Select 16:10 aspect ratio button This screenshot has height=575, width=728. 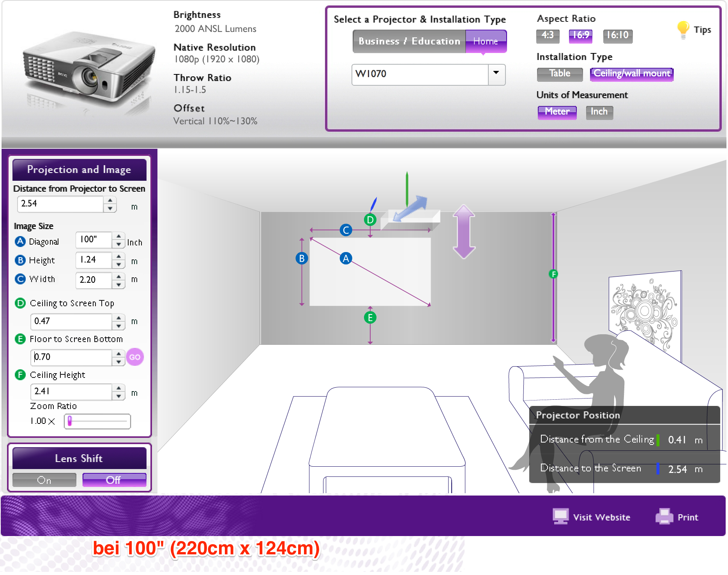618,35
